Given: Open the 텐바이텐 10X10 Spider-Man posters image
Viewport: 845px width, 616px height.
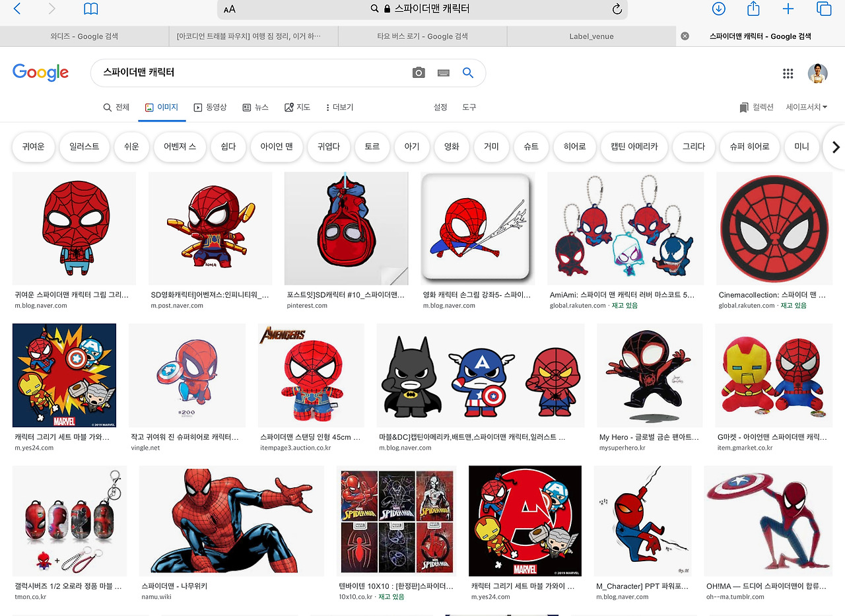Looking at the screenshot, I should coord(396,521).
